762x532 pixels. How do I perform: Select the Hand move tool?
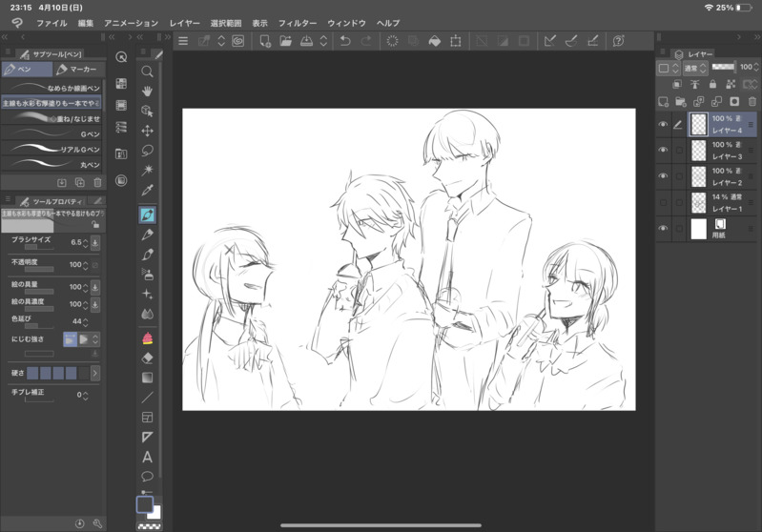(x=147, y=92)
